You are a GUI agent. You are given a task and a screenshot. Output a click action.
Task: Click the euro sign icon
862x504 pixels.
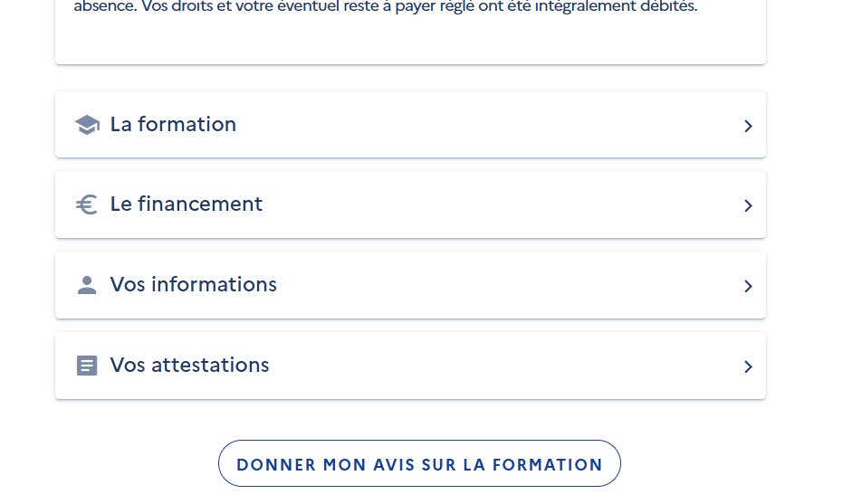87,205
